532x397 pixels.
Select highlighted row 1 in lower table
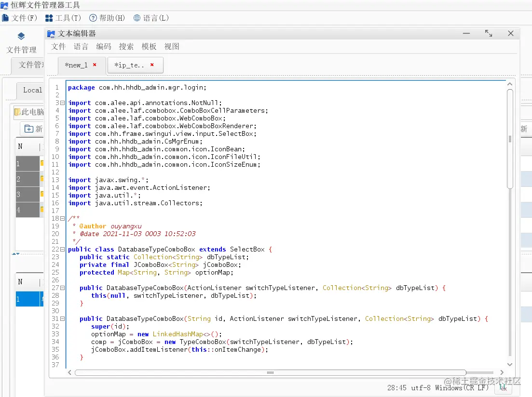[x=29, y=299]
